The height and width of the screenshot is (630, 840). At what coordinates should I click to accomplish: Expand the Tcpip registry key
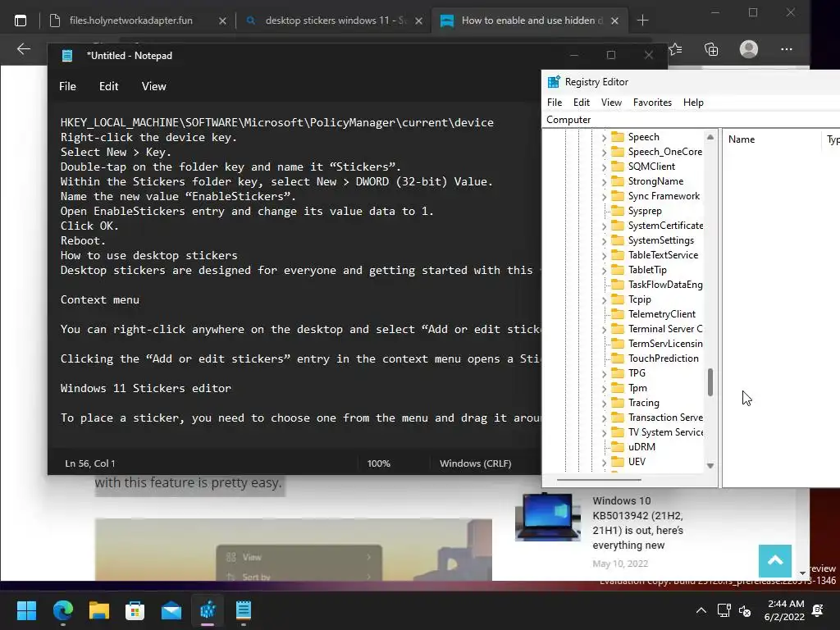coord(604,299)
